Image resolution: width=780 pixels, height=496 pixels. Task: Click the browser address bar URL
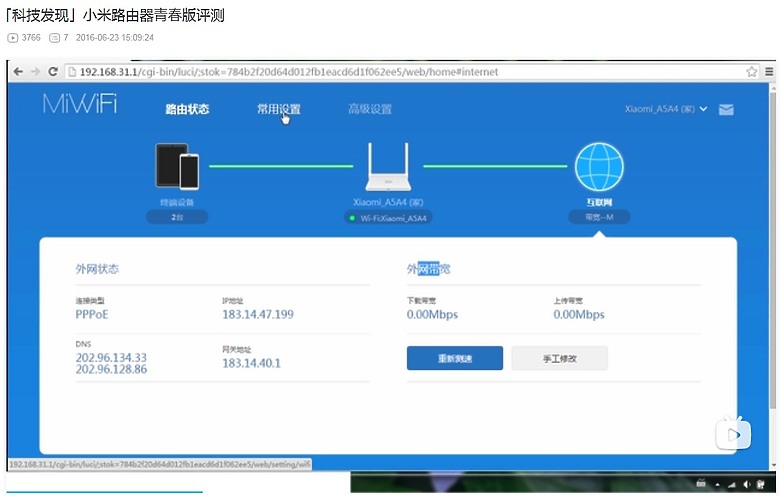pyautogui.click(x=289, y=72)
